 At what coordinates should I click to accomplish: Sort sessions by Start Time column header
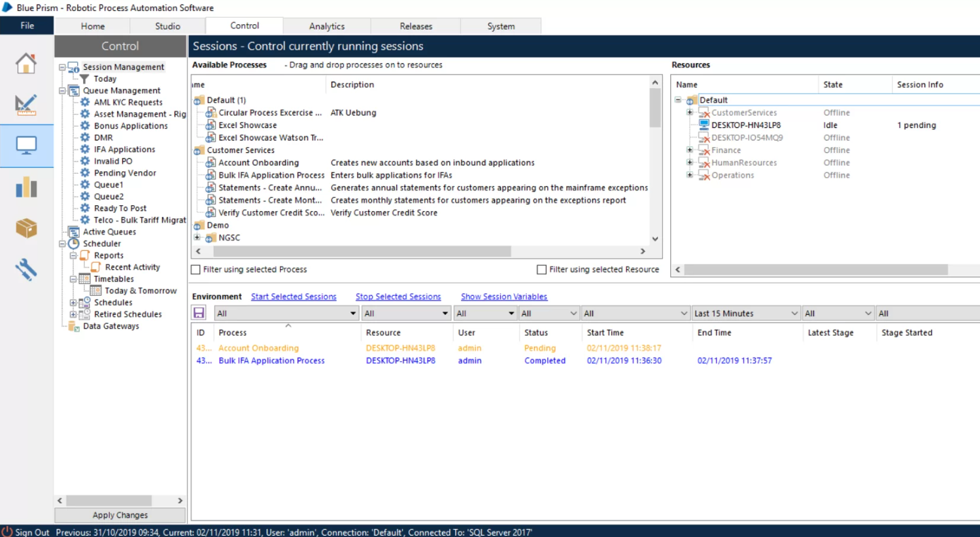[637, 333]
